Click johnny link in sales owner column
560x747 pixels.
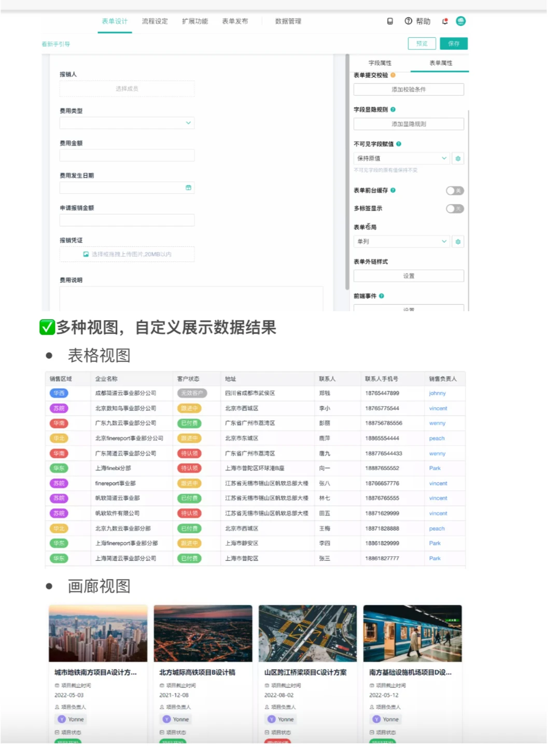point(437,393)
